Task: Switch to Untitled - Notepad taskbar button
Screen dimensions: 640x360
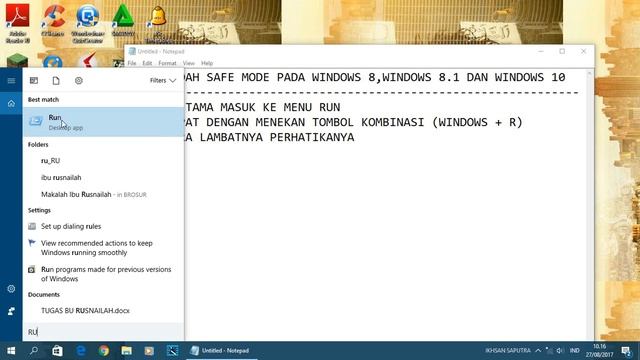Action: click(x=222, y=351)
